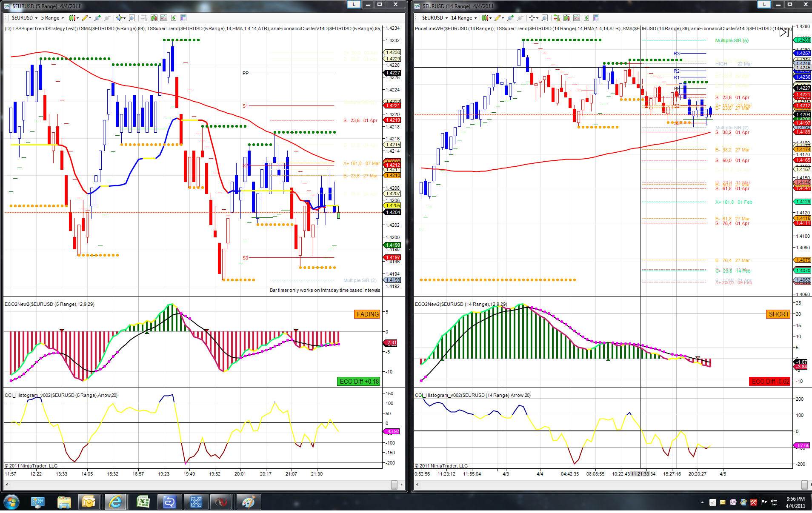812x513 pixels.
Task: Open Windows Explorer folder in taskbar
Action: tap(64, 503)
